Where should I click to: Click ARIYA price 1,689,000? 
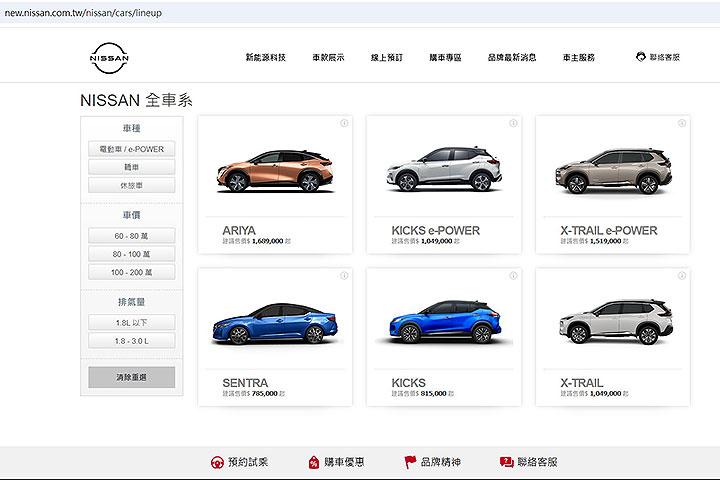(267, 241)
